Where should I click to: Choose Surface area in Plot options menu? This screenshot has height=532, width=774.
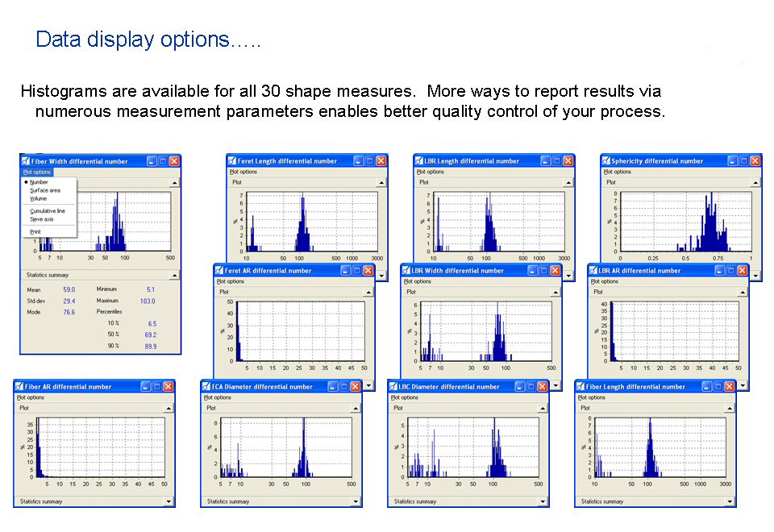(44, 190)
